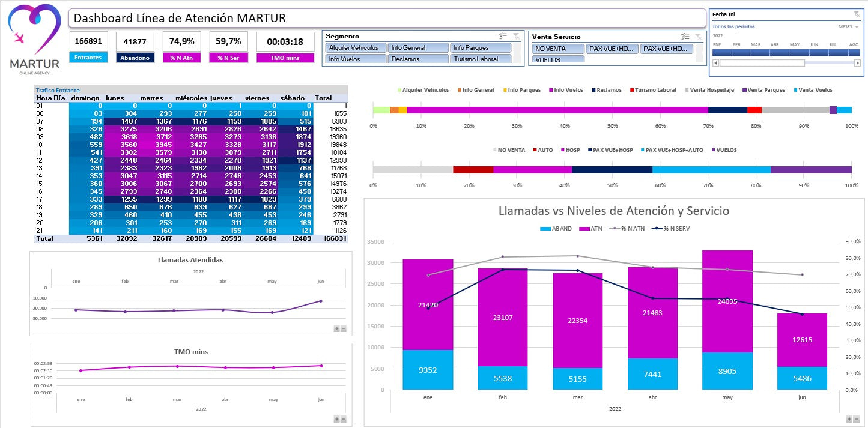The image size is (868, 428).
Task: Click the Segmento slicer vertical scrollbar
Action: (516, 53)
